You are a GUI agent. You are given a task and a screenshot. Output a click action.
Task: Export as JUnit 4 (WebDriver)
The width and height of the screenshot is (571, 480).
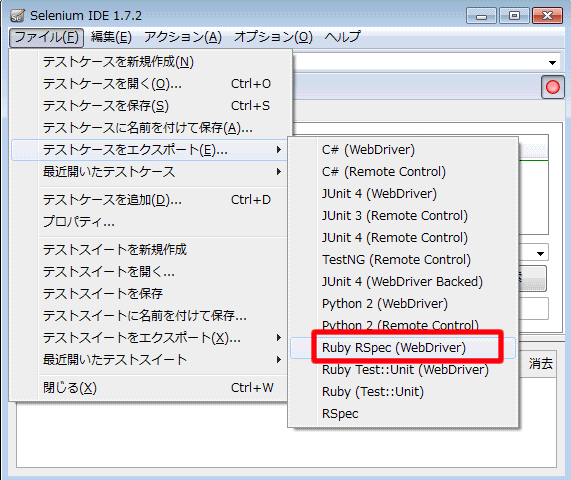[403, 194]
